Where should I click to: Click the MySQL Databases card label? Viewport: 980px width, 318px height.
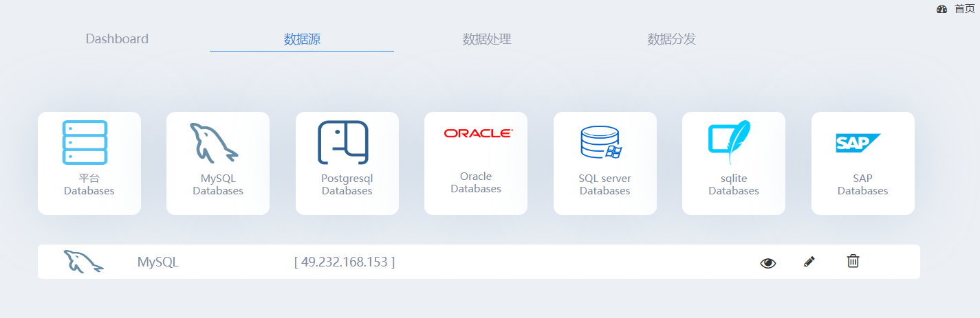coord(218,184)
